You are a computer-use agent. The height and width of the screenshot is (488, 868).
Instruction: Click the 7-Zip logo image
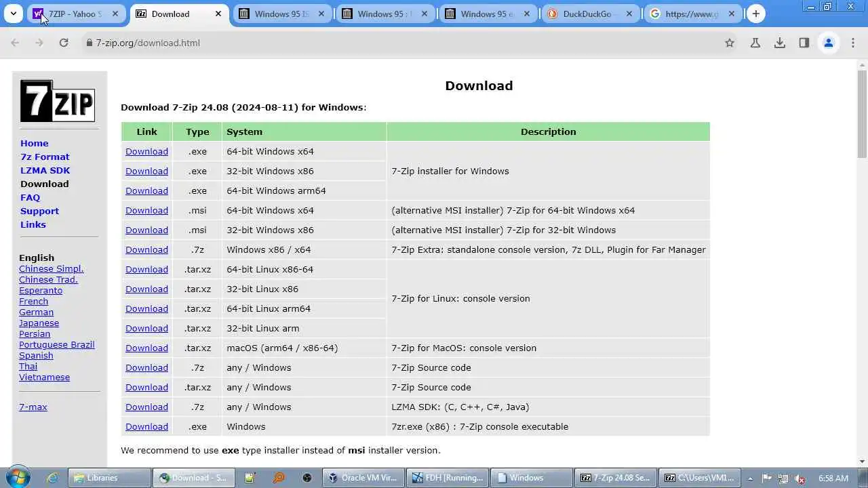coord(58,101)
